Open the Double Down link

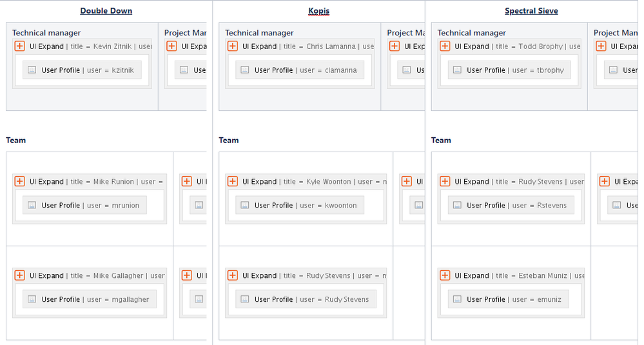[106, 11]
